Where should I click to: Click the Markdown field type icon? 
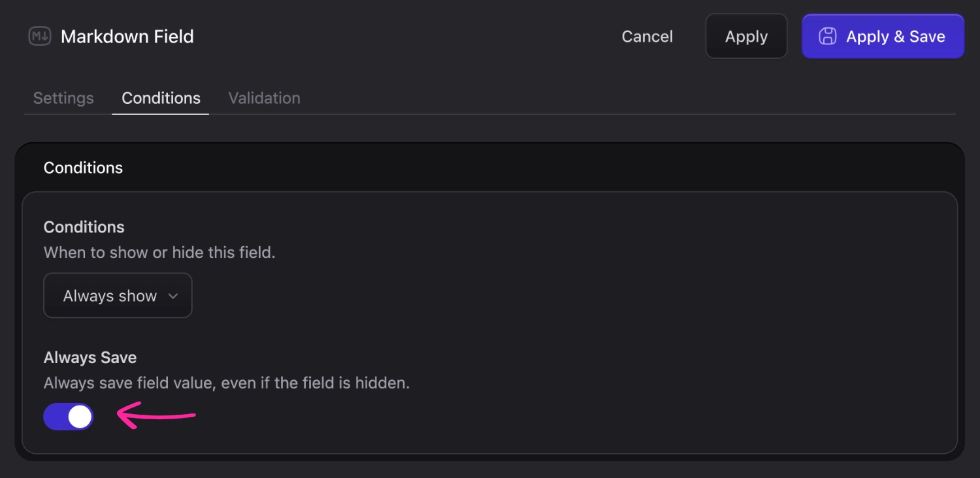pos(39,37)
